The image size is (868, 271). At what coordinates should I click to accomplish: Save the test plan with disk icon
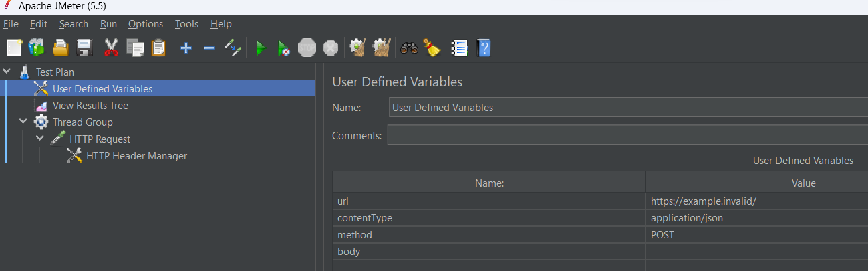[x=84, y=48]
